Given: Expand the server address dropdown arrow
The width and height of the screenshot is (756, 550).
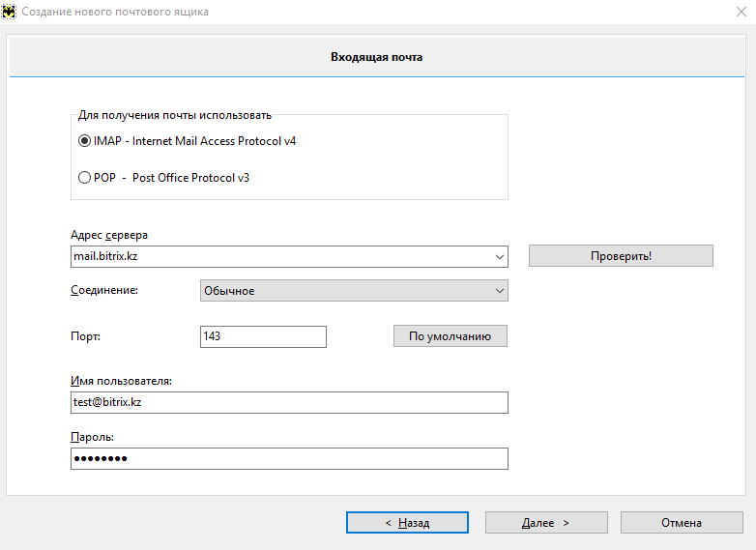Looking at the screenshot, I should (x=500, y=256).
